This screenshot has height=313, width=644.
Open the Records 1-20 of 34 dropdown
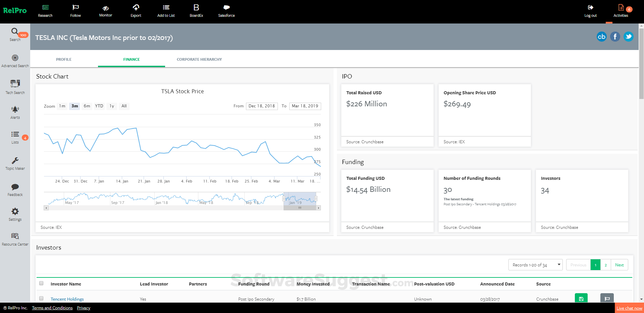pos(535,265)
